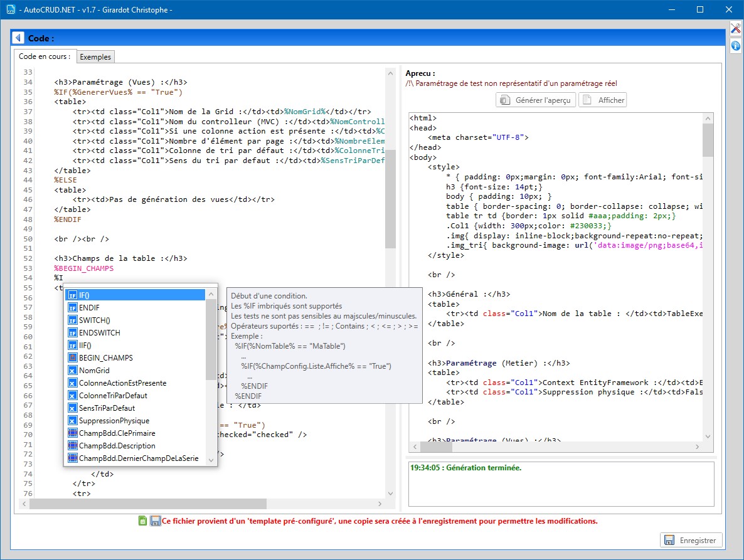Click code editor scroll up arrow

[x=390, y=73]
